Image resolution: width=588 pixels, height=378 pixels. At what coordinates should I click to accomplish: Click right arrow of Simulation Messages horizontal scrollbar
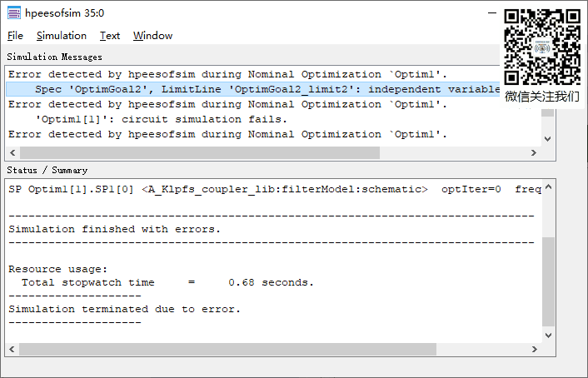click(x=535, y=154)
